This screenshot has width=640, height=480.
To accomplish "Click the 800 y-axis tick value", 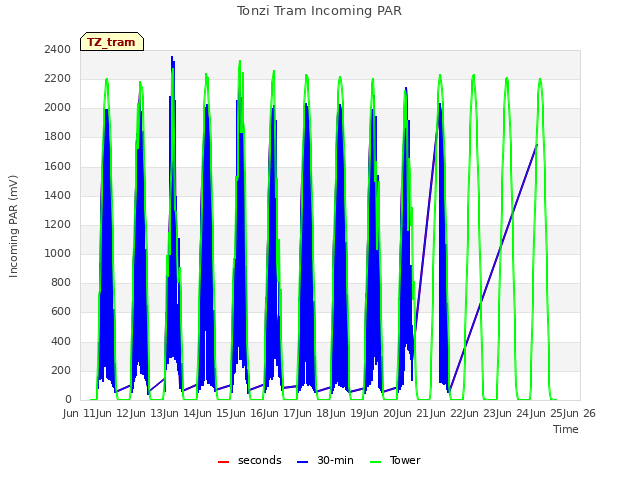I will click(61, 282).
